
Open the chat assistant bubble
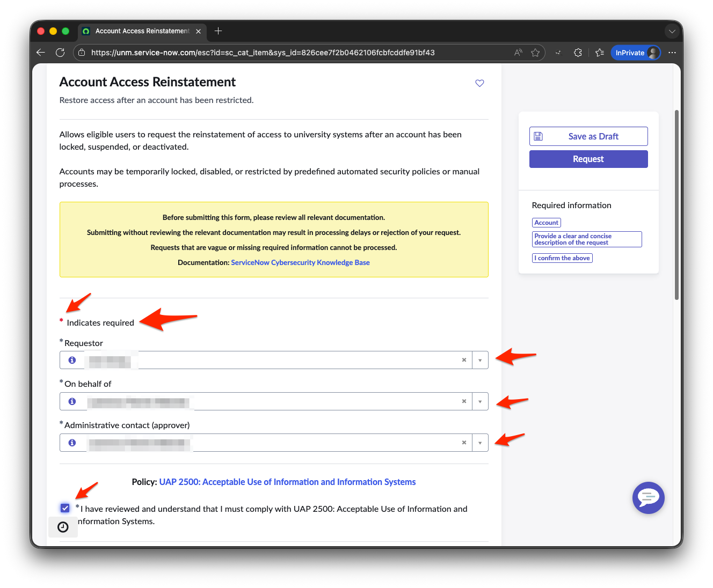[x=648, y=498]
